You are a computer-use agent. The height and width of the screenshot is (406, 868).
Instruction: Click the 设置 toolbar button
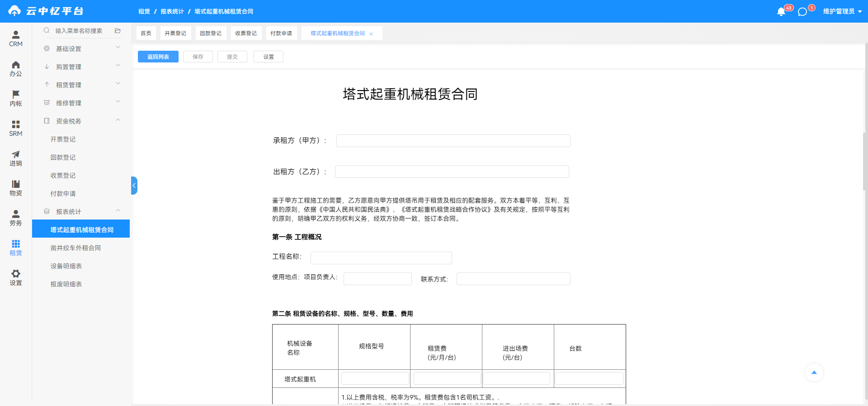pos(269,57)
